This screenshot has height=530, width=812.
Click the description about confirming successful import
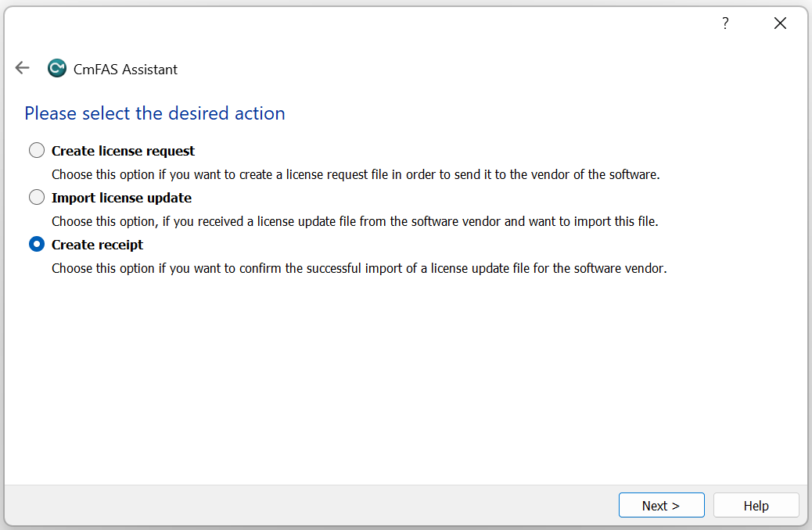tap(358, 268)
